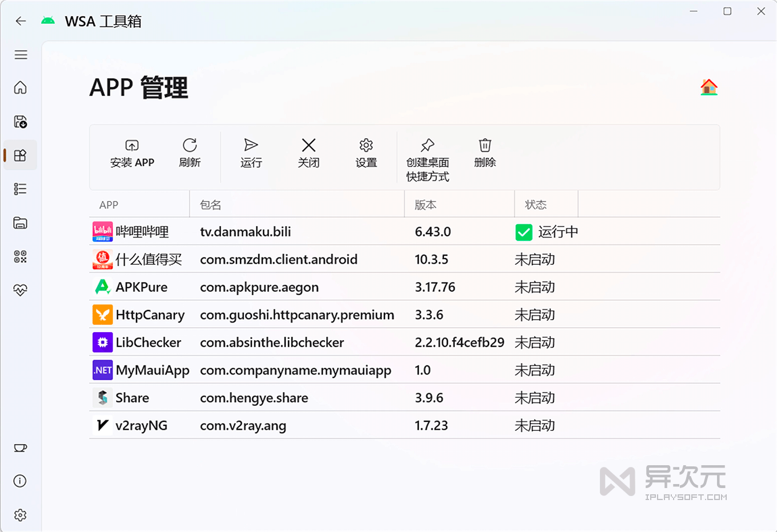Click the QR code scan sidebar icon
Image resolution: width=777 pixels, height=532 pixels.
20,256
